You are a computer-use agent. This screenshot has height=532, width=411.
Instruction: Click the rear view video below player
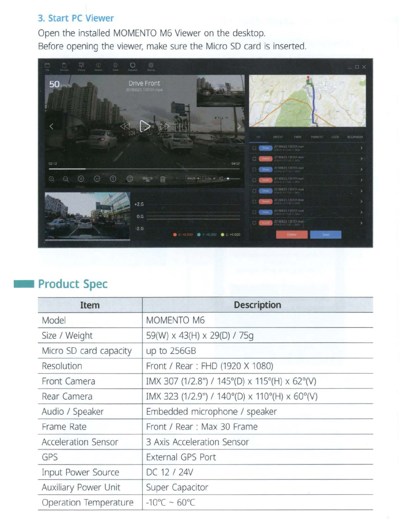click(87, 216)
